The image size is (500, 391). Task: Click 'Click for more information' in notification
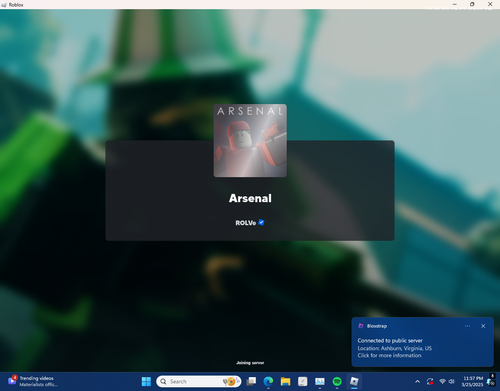(x=389, y=355)
